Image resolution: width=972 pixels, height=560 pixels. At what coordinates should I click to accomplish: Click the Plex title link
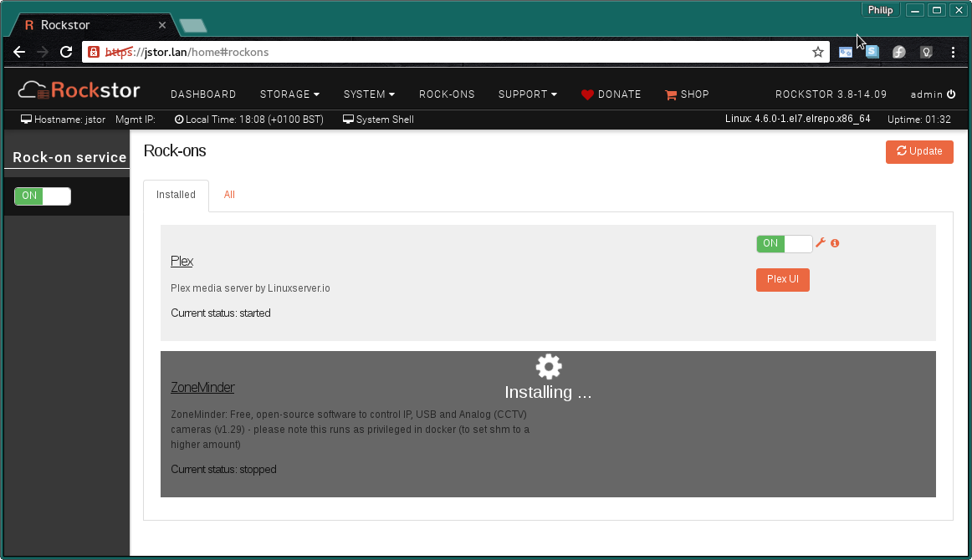[x=182, y=261]
